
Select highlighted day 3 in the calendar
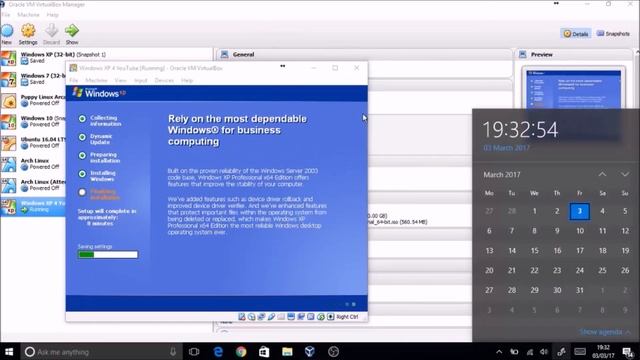pos(580,211)
